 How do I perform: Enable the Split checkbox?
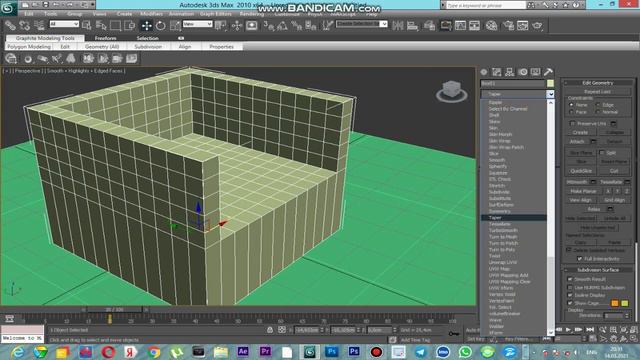[x=602, y=152]
